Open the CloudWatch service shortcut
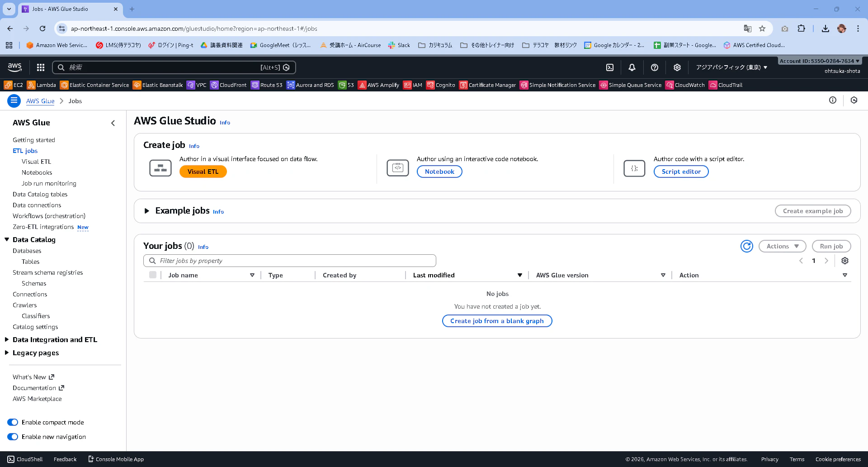868x467 pixels. coord(685,85)
